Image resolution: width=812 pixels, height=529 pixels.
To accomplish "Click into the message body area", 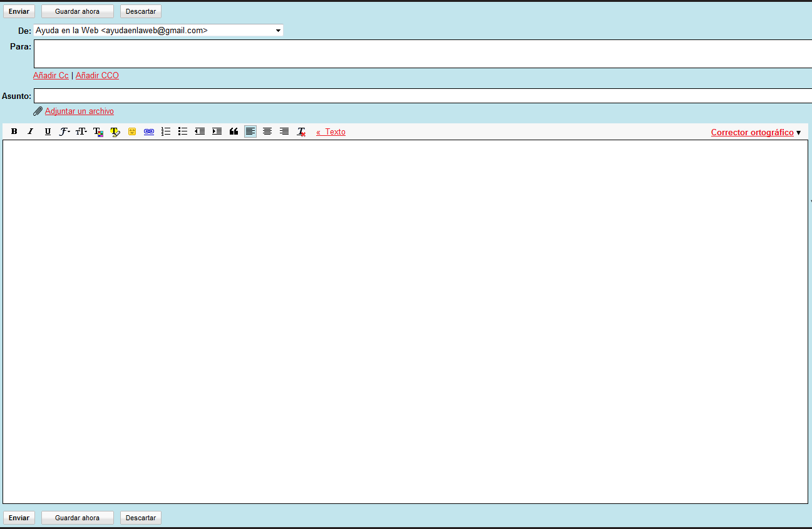I will click(x=405, y=322).
